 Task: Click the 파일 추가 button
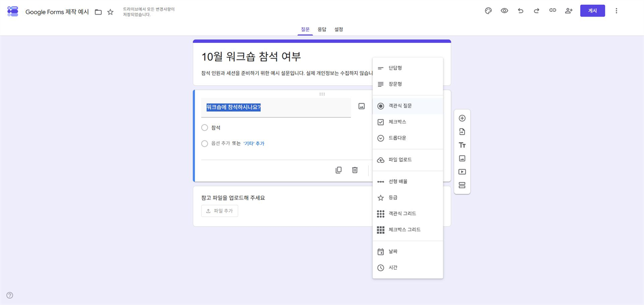(219, 211)
